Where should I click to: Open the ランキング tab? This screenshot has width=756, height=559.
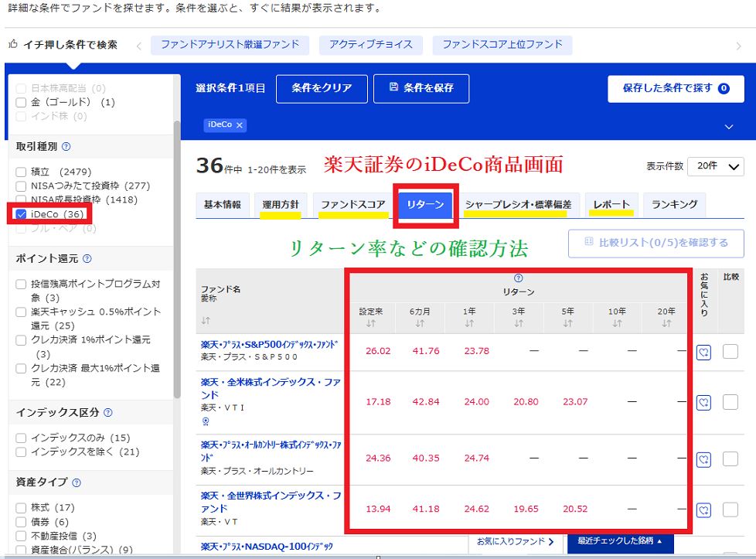674,205
